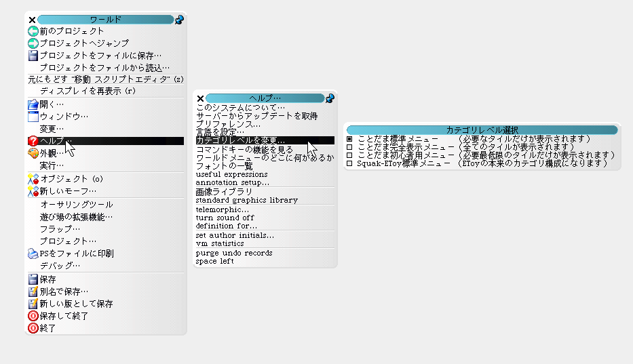The width and height of the screenshot is (633, 364).
Task: Click the project jump arrow icon
Action: tap(33, 43)
